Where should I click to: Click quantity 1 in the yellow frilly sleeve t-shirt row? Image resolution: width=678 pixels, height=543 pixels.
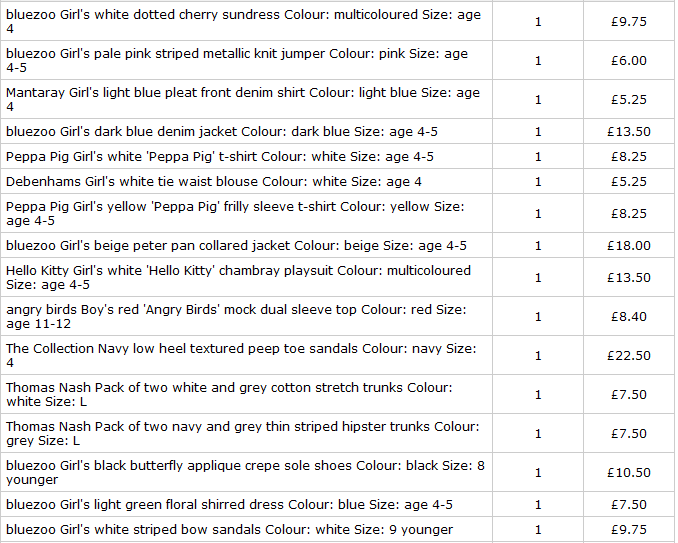pyautogui.click(x=538, y=214)
